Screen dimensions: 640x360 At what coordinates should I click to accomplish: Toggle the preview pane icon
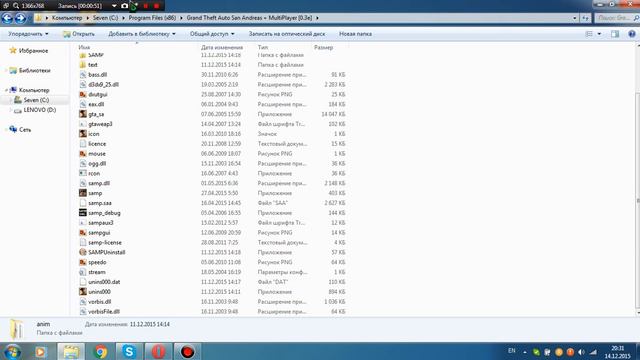coord(615,34)
